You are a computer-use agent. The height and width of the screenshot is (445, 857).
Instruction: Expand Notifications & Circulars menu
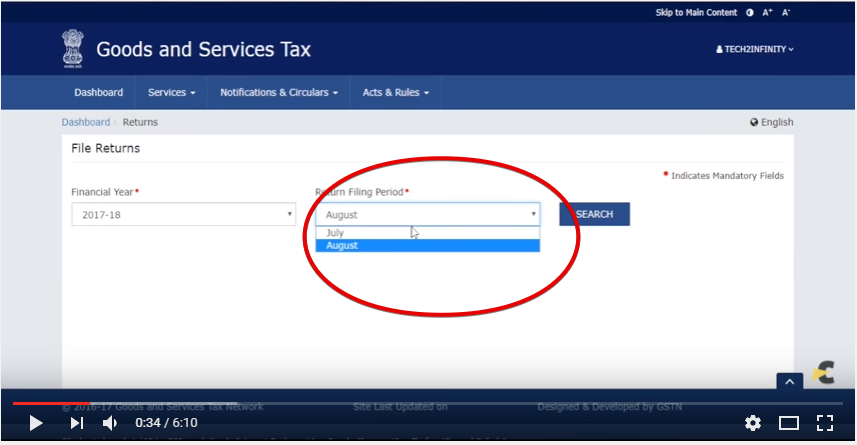point(279,92)
